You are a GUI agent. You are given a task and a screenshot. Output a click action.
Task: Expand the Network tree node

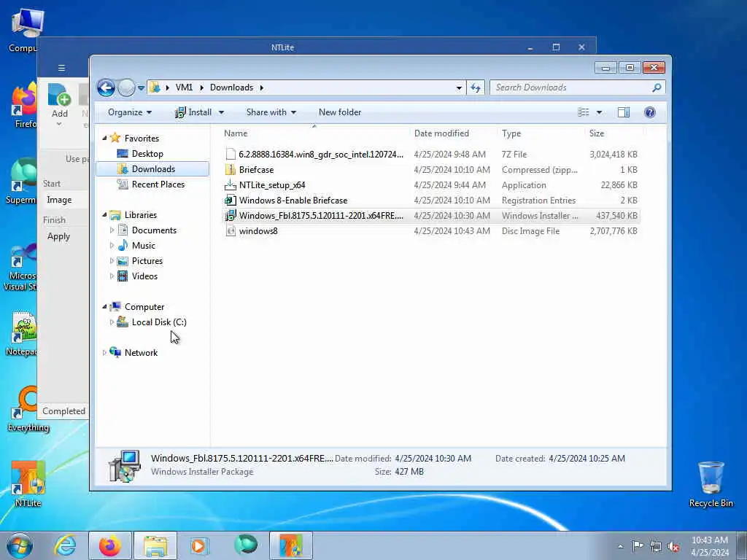coord(104,353)
